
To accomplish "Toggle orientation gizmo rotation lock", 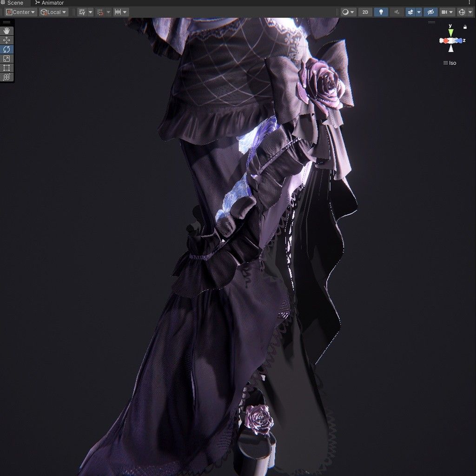I will point(465,27).
